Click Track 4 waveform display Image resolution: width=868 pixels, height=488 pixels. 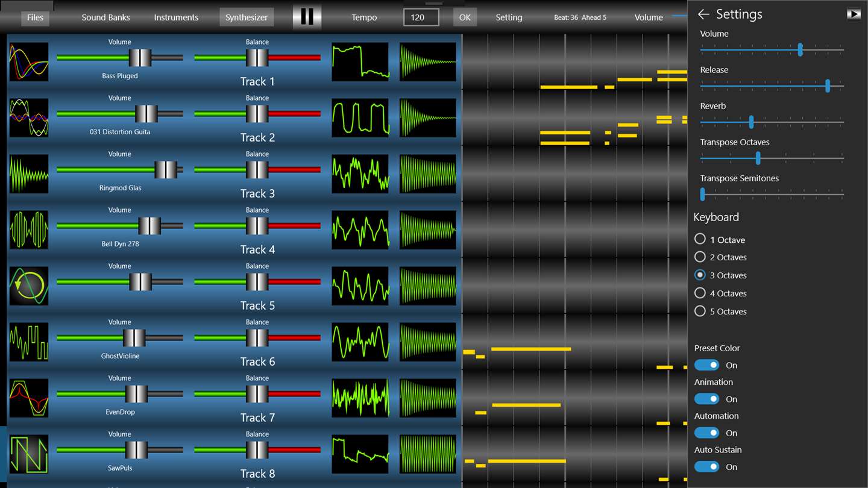point(360,230)
